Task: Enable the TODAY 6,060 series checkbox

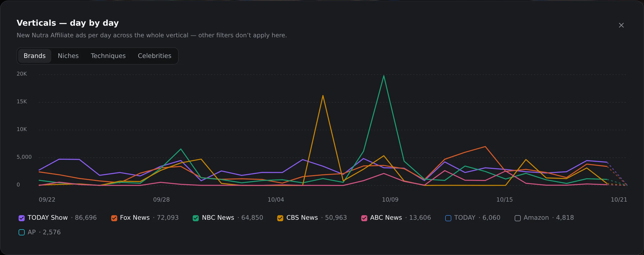Action: [448, 218]
